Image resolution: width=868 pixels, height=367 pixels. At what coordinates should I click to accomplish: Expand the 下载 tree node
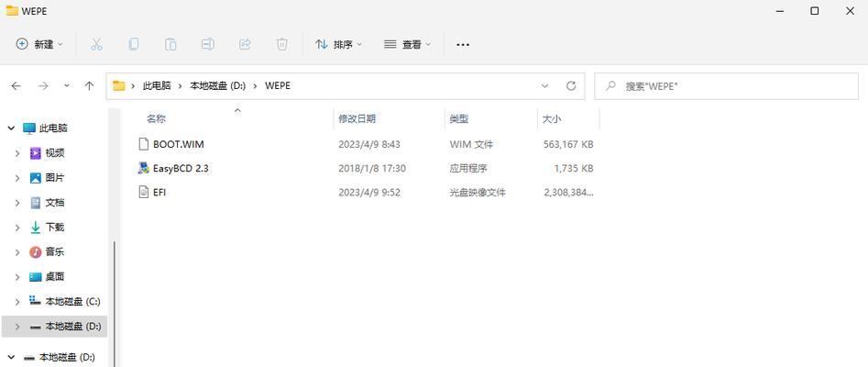click(17, 228)
